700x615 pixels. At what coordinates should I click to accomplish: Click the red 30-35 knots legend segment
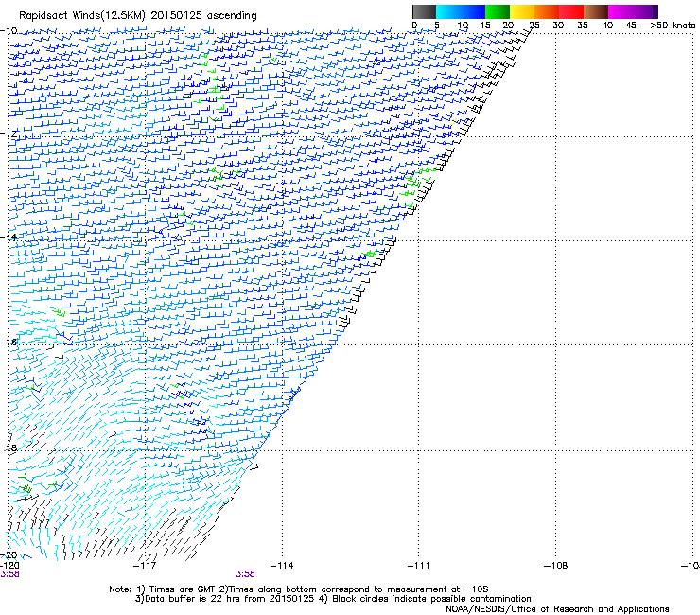click(571, 11)
